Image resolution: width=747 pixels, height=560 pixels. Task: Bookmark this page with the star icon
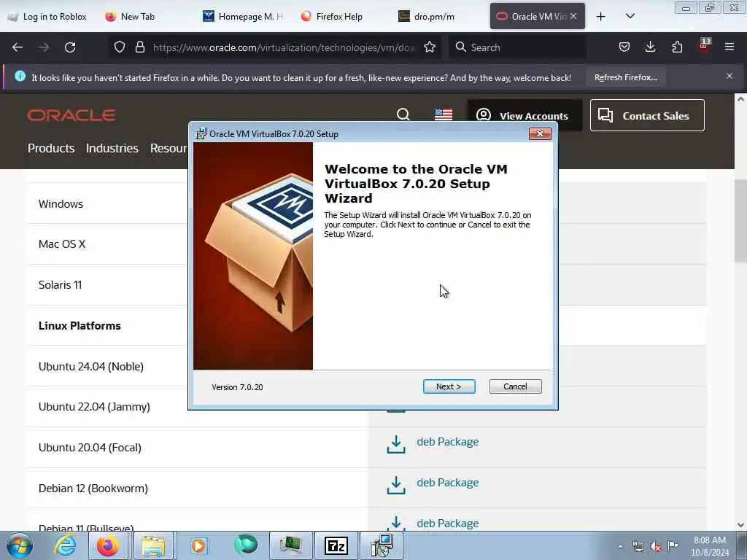click(430, 47)
